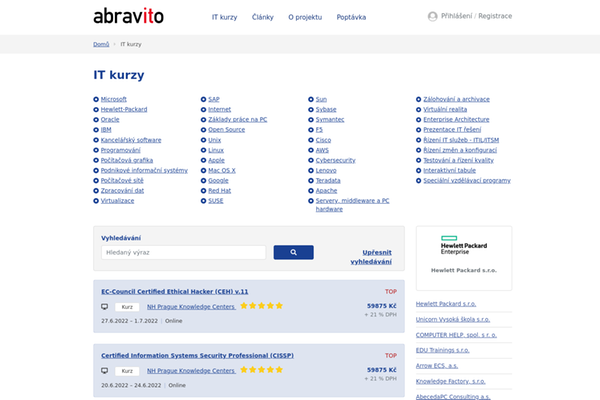Screen dimensions: 600x400
Task: Open the Články menu item
Action: click(262, 17)
